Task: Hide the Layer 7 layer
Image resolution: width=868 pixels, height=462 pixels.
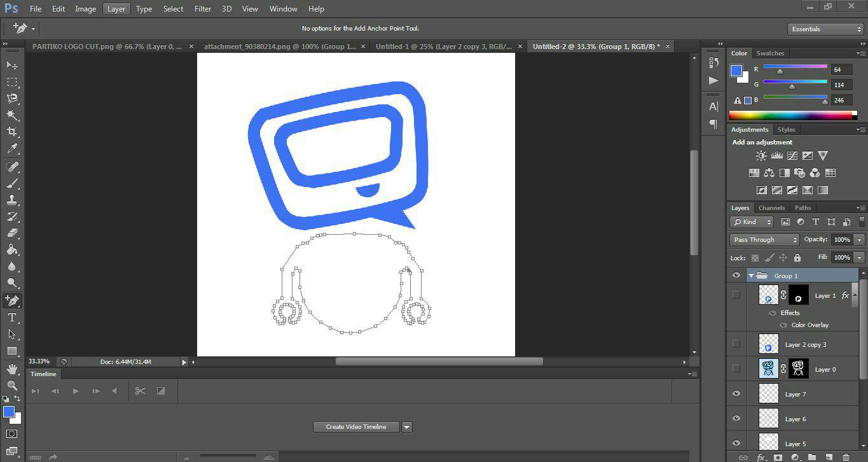Action: [736, 394]
